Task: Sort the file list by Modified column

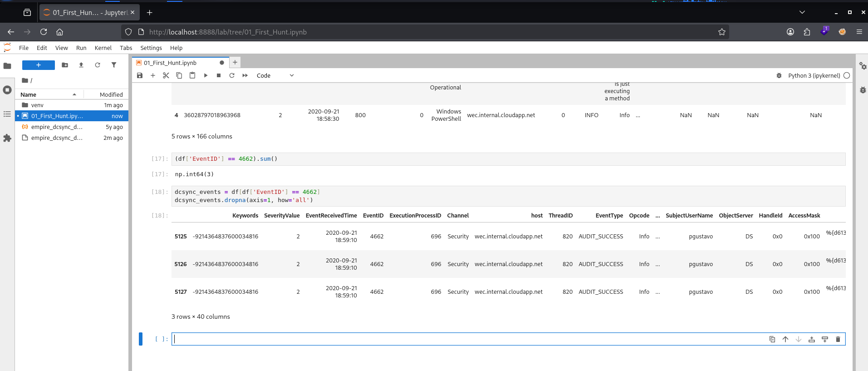Action: tap(106, 94)
